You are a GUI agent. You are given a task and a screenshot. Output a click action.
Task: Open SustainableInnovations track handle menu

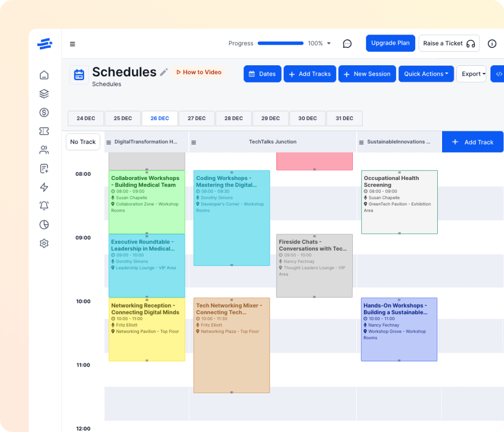361,143
